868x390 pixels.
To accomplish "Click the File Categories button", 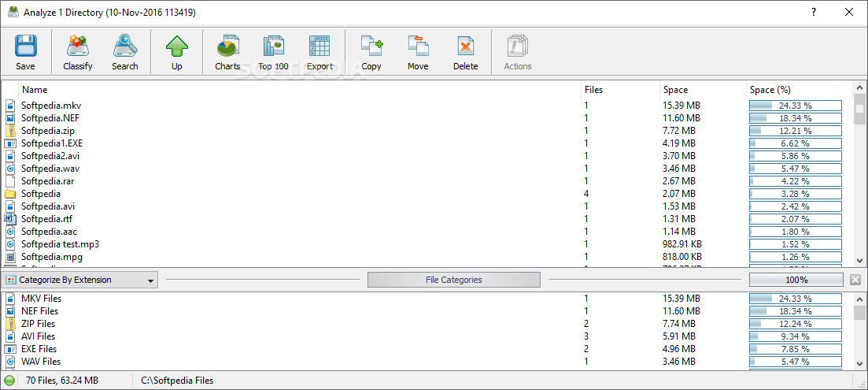I will click(x=454, y=280).
